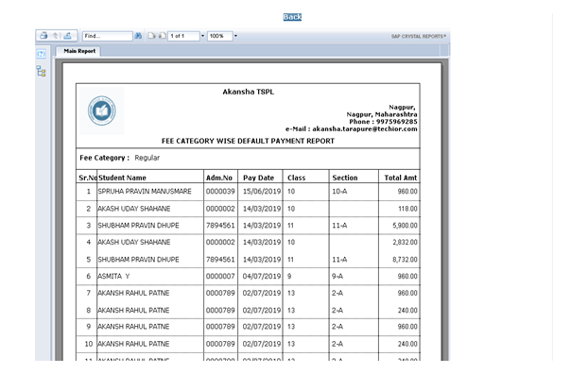Click the 'Adm.No' column header
This screenshot has width=588, height=374.
(x=219, y=178)
